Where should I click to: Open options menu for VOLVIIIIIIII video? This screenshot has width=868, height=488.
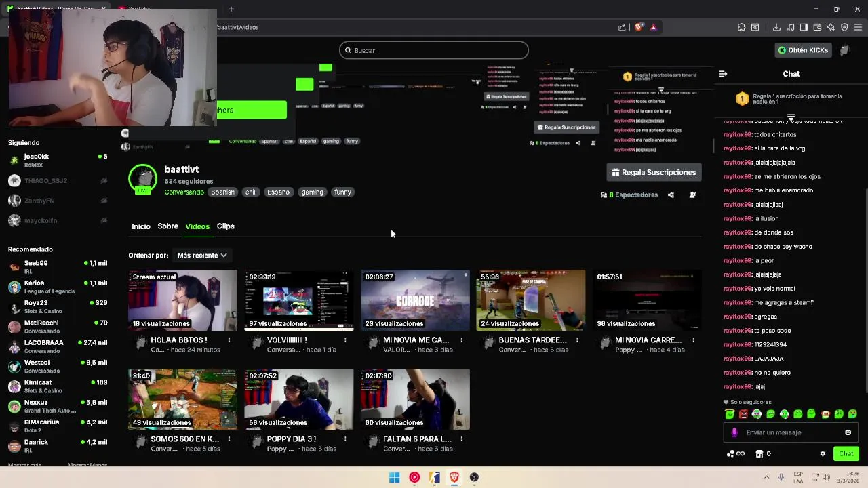pyautogui.click(x=345, y=340)
